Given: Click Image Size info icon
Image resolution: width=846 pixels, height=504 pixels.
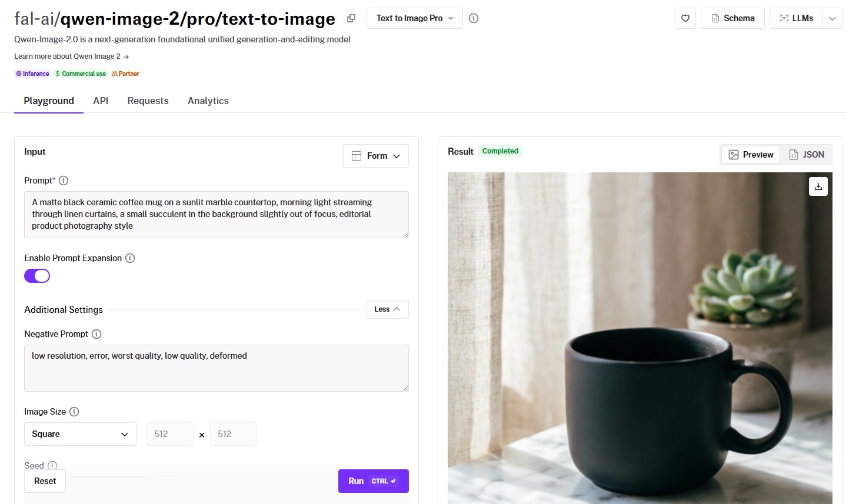Looking at the screenshot, I should (x=74, y=412).
